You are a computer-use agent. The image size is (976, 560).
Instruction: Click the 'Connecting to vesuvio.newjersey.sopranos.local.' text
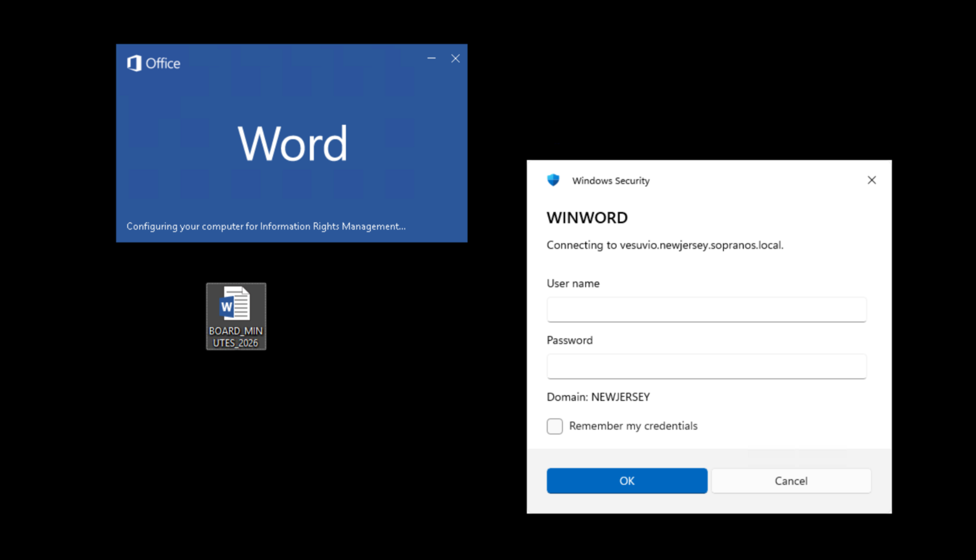pos(665,245)
